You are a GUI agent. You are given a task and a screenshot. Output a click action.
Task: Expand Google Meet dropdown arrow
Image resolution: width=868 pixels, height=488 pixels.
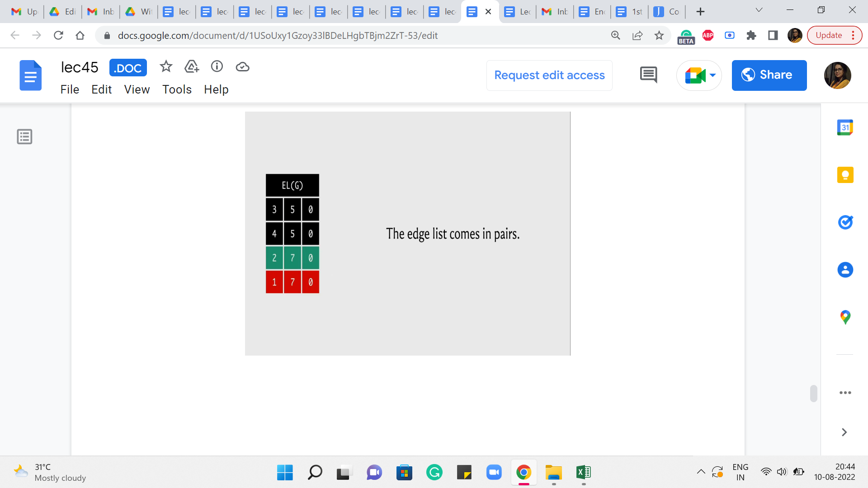[713, 75]
